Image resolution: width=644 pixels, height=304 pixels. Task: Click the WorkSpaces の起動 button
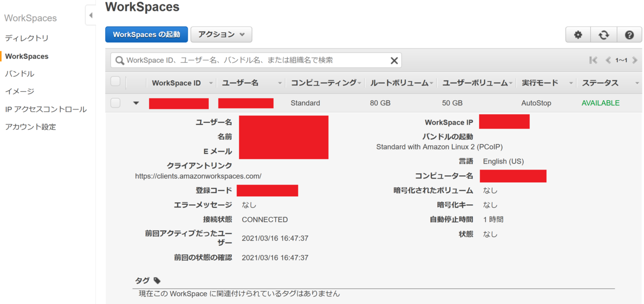pos(147,34)
